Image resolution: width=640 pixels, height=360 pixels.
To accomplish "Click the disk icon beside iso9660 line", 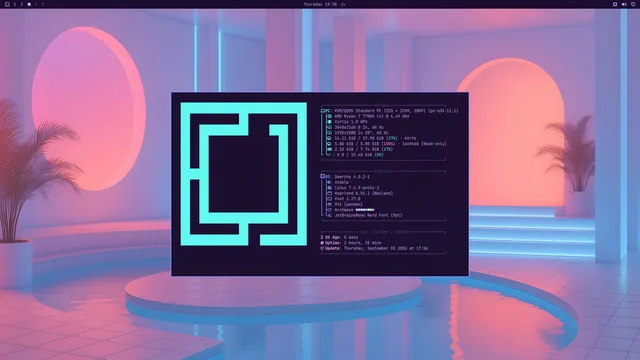I will coord(329,144).
